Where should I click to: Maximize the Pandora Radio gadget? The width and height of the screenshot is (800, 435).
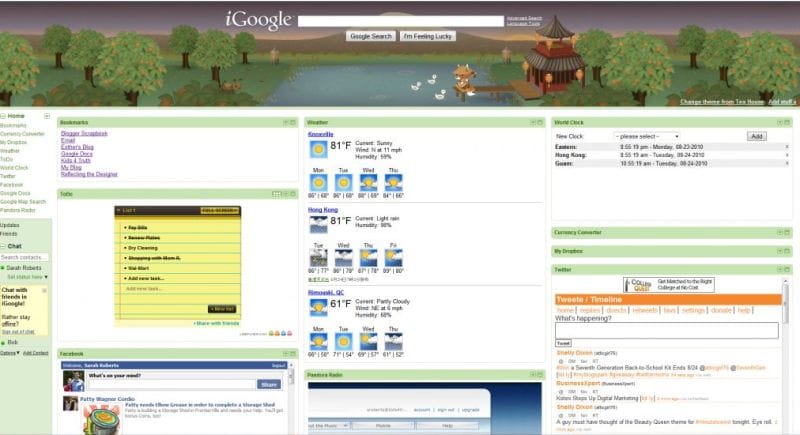point(540,374)
